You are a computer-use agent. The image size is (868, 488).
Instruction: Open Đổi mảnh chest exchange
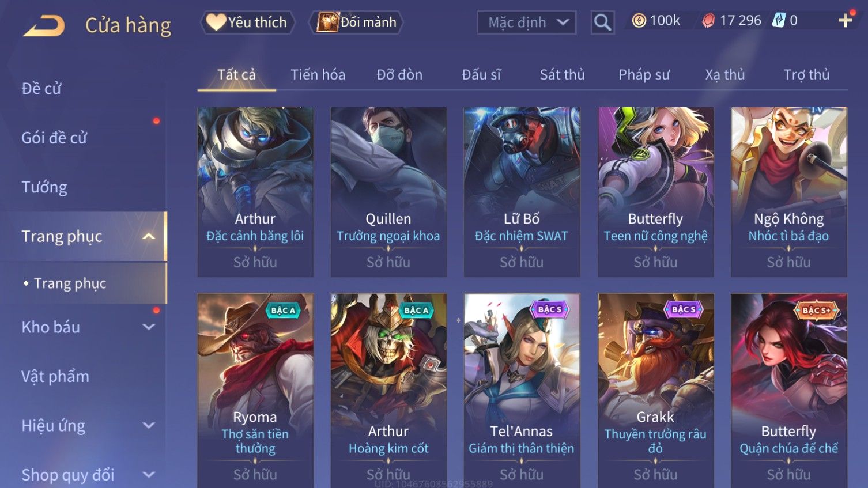pos(356,22)
